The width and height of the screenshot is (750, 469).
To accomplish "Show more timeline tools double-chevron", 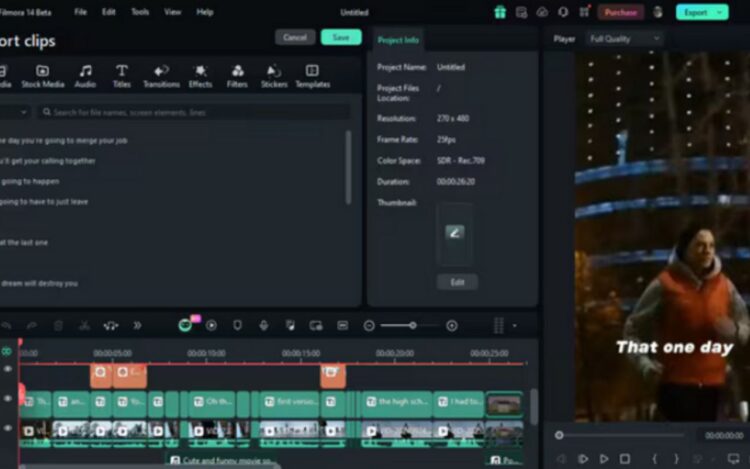I will pos(137,326).
